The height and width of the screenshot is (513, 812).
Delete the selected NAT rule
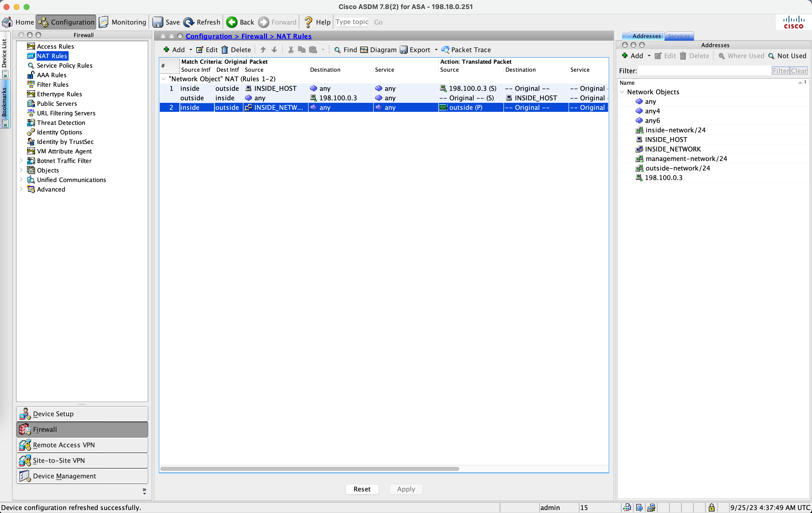pos(236,50)
